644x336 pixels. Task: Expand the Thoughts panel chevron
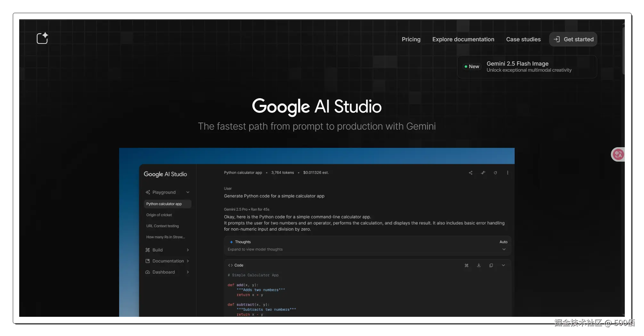pos(504,249)
